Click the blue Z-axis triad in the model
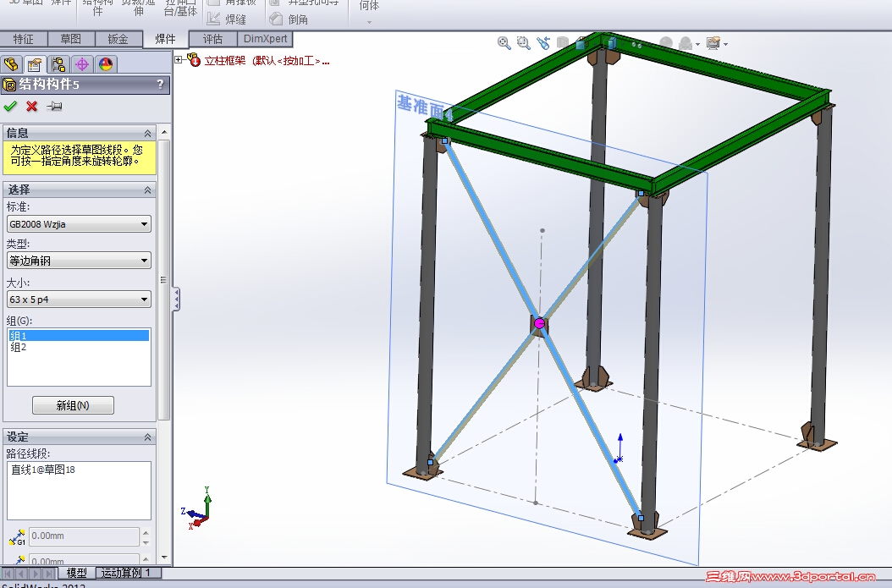Screen dimensions: 892x588 click(x=619, y=448)
